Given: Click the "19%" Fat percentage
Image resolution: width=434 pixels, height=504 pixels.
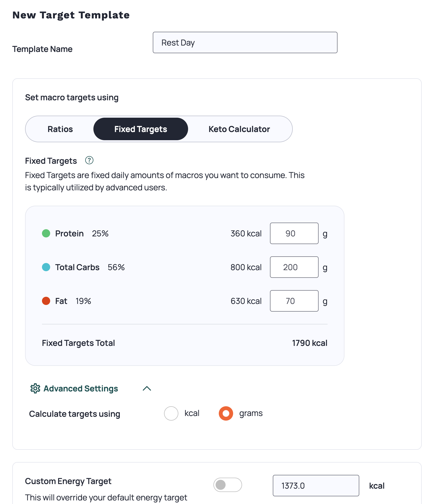Looking at the screenshot, I should pos(83,301).
